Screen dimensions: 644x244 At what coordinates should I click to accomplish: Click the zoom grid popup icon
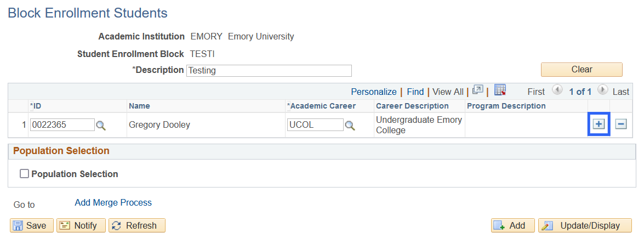(x=478, y=90)
